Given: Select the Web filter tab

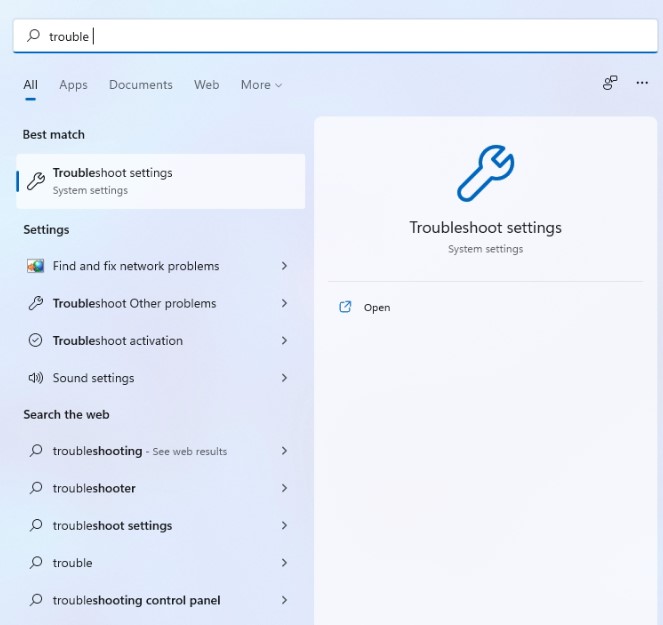Looking at the screenshot, I should click(x=206, y=85).
